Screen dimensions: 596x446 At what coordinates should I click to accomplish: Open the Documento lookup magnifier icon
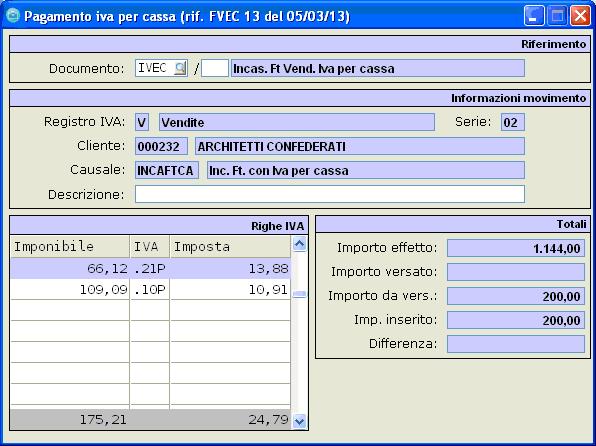pos(180,68)
